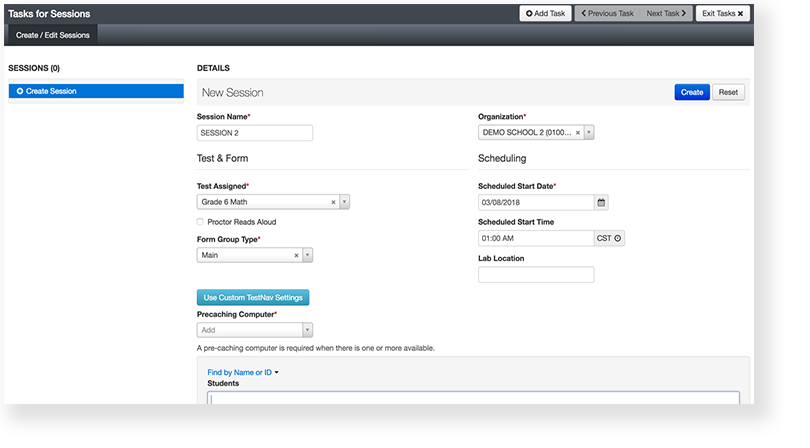This screenshot has width=810, height=448.
Task: Open the Organization dropdown arrow
Action: (x=589, y=132)
